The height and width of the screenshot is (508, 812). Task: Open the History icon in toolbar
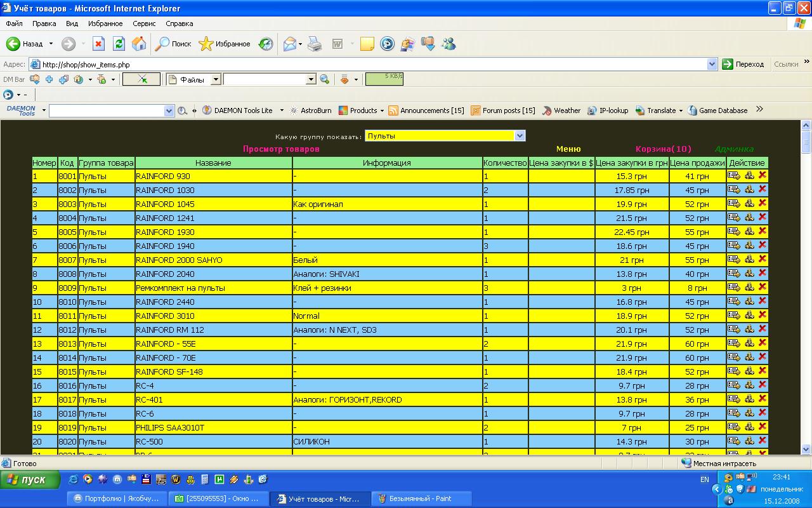pyautogui.click(x=266, y=44)
